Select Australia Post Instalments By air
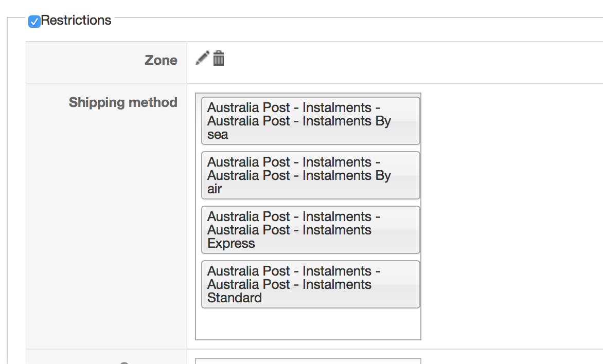The image size is (603, 364). 310,175
